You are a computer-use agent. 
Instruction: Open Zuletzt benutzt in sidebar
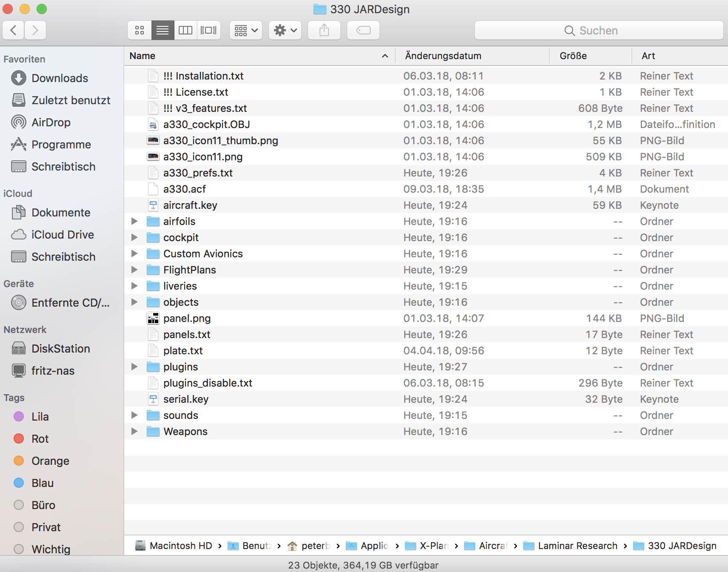(x=61, y=100)
